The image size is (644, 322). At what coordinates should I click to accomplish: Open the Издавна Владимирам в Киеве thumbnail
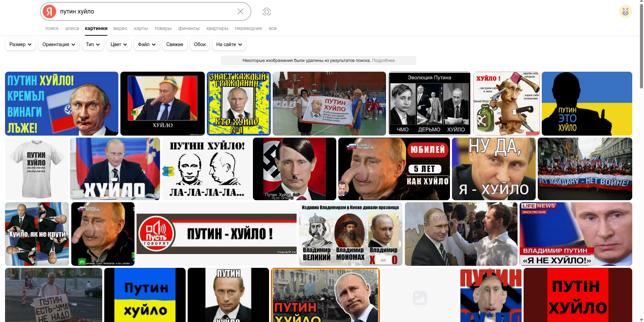(350, 234)
